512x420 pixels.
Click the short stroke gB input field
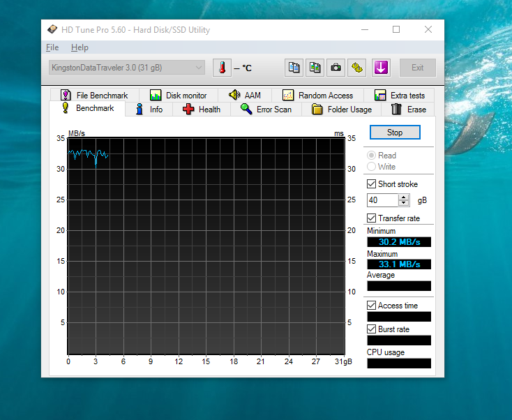(x=382, y=200)
